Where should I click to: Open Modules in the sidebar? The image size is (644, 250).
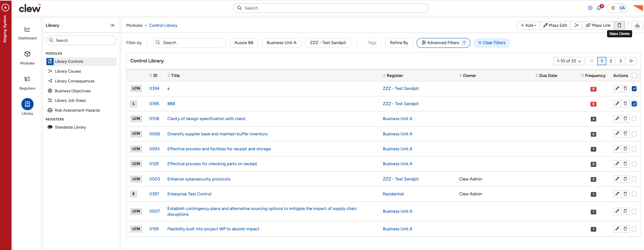(27, 58)
